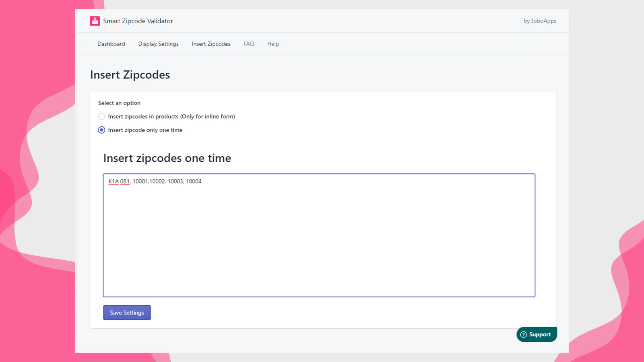Open the FAQ tab
The image size is (644, 362).
tap(249, 44)
